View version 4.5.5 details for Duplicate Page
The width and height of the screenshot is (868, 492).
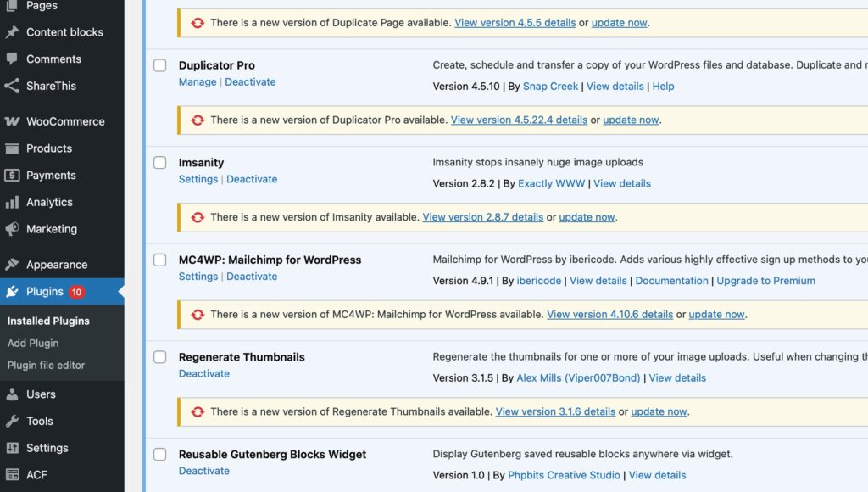click(x=515, y=23)
